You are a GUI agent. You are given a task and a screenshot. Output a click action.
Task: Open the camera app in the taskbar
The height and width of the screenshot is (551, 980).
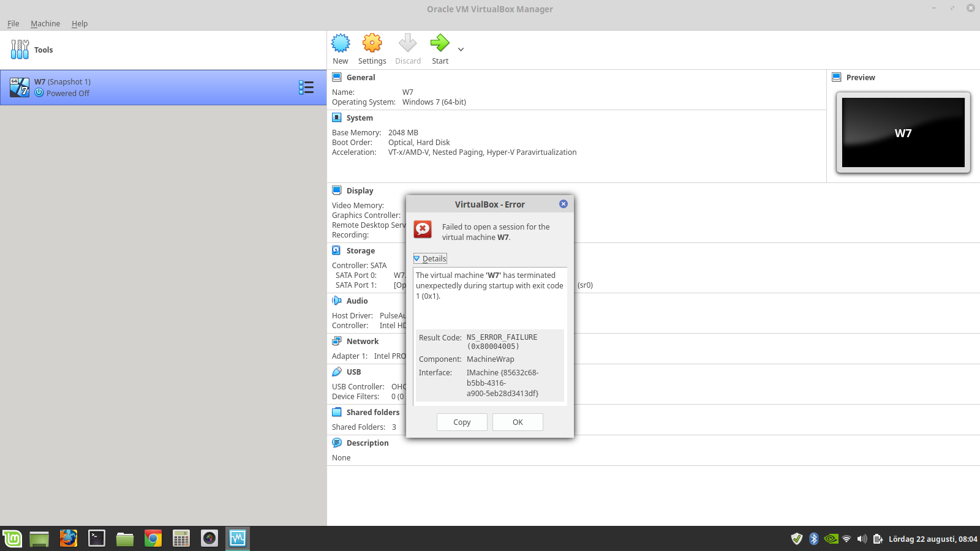point(209,539)
